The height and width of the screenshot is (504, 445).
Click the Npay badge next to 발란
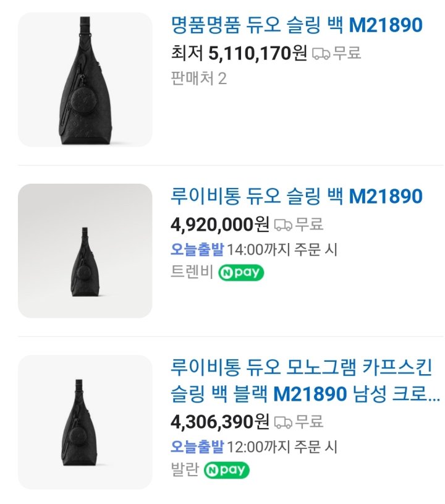[226, 471]
